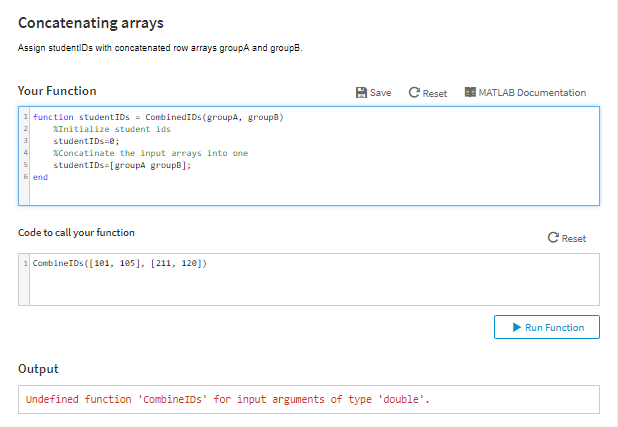Screen dimensions: 618x427
Task: Click the Reset icon beside Your Function
Action: tap(414, 93)
